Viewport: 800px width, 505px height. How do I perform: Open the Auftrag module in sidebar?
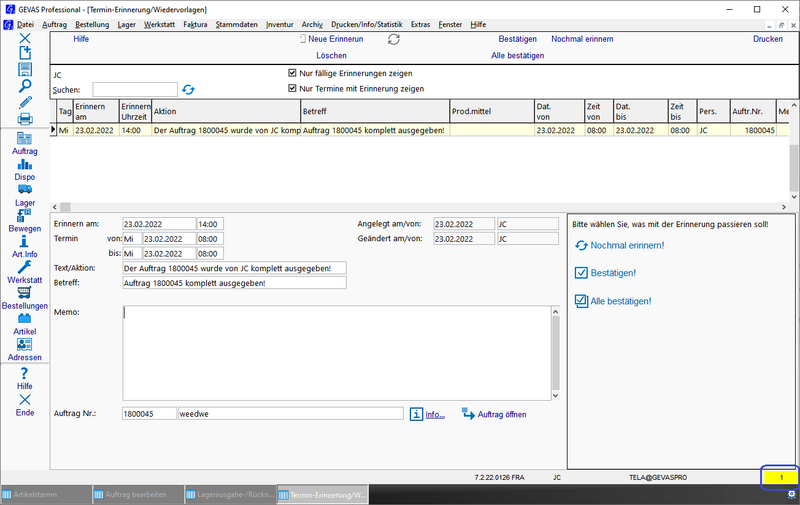[24, 139]
